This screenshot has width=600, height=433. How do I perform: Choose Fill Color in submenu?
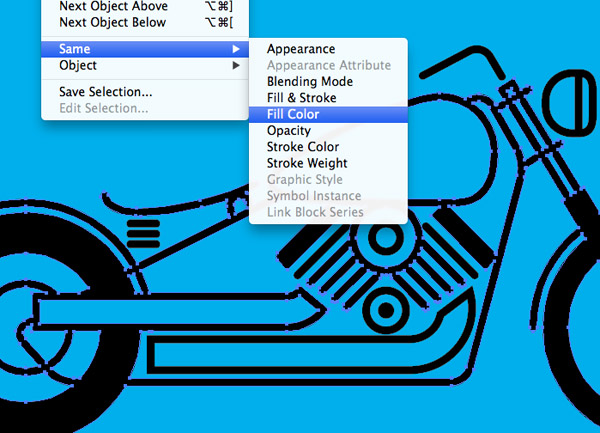coord(328,114)
